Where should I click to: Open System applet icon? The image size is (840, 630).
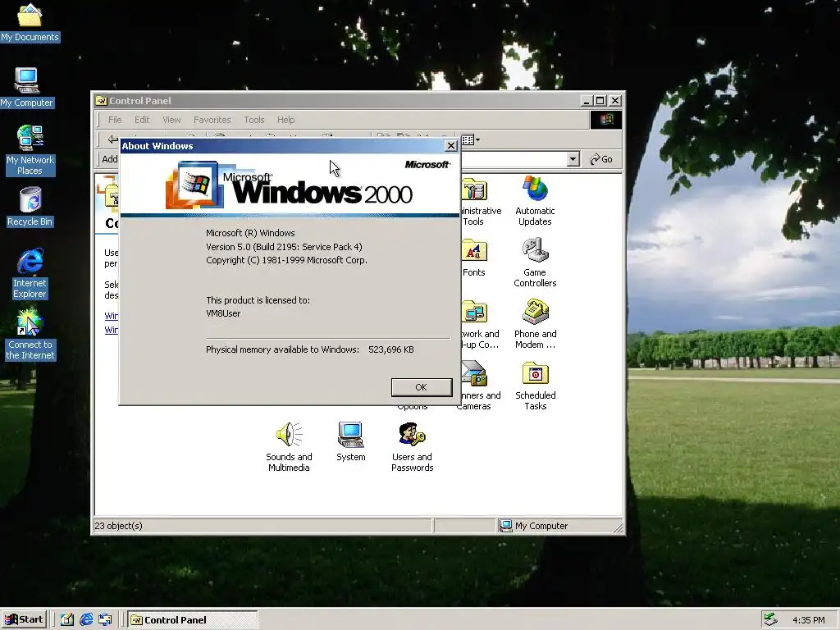pyautogui.click(x=351, y=442)
